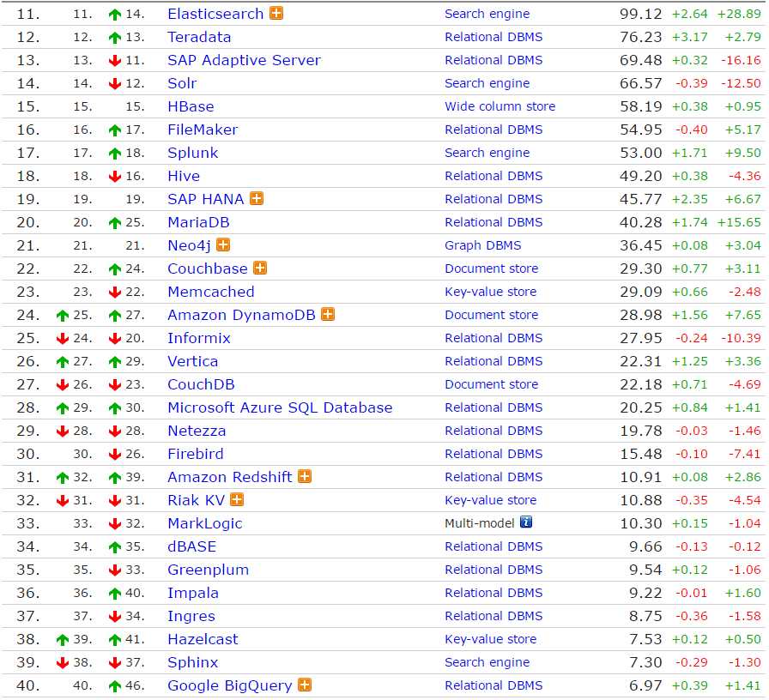Open the Impala link

click(193, 593)
